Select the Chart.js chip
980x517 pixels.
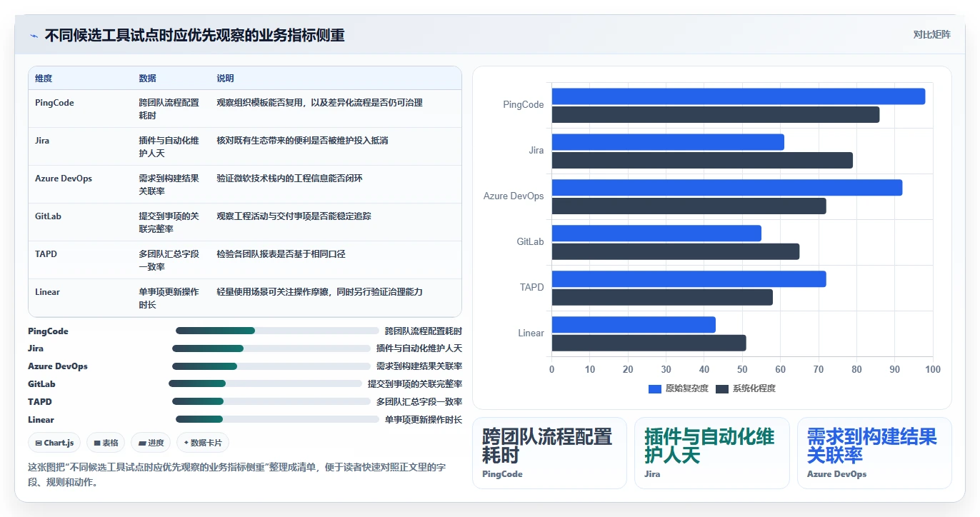(x=54, y=443)
